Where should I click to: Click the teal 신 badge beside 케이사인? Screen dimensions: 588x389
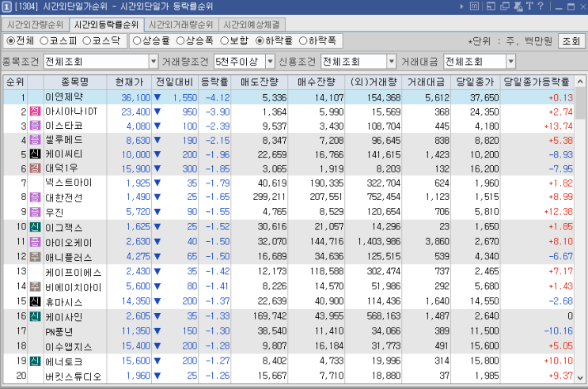pos(35,316)
